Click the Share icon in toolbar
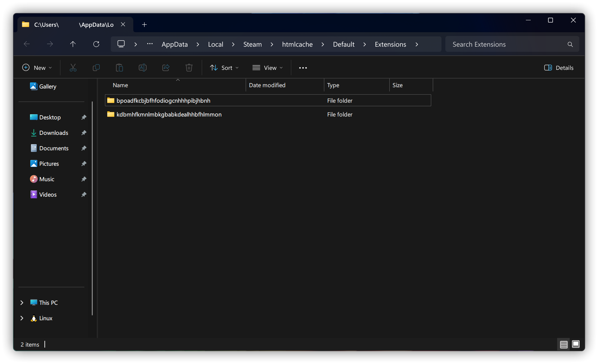Image resolution: width=598 pixels, height=364 pixels. [166, 68]
